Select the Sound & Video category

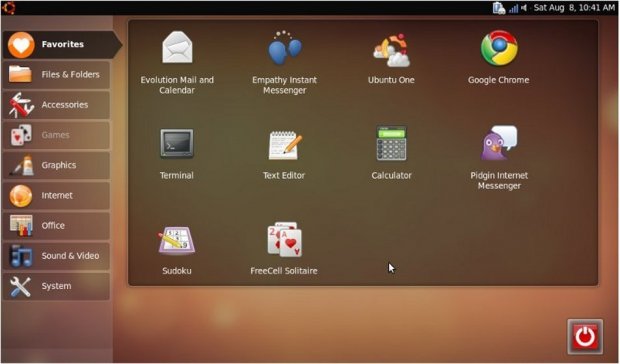pos(56,256)
